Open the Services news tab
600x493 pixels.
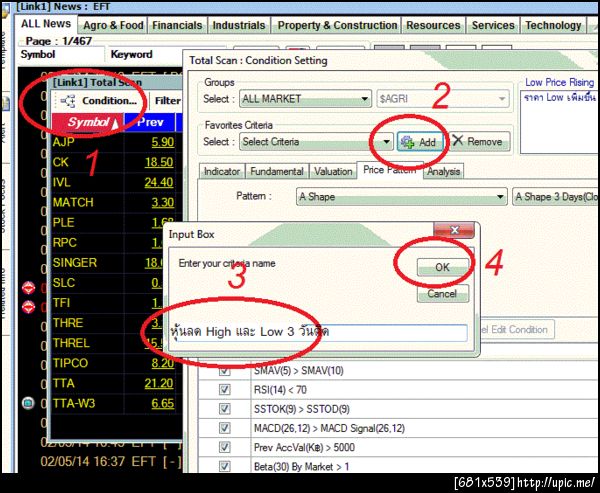click(x=493, y=25)
